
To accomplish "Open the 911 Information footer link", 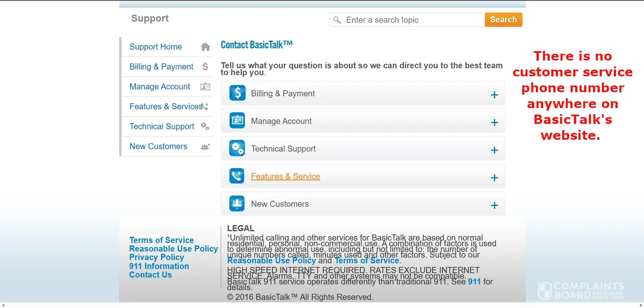I will pos(159,266).
